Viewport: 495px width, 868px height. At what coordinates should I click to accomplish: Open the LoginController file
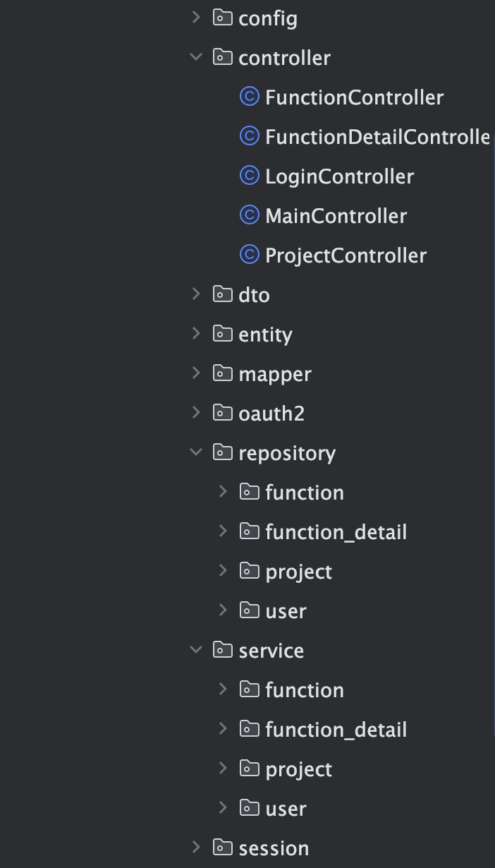tap(339, 176)
